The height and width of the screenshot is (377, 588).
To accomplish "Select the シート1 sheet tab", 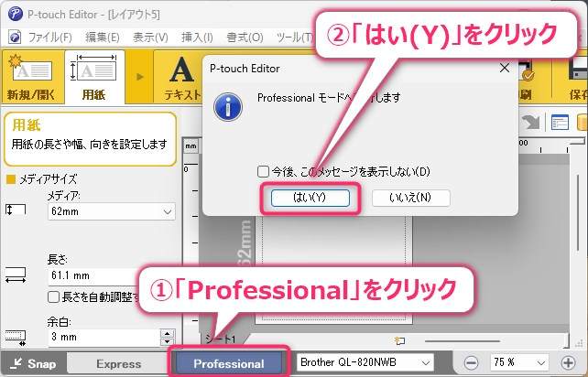I will pos(221,339).
